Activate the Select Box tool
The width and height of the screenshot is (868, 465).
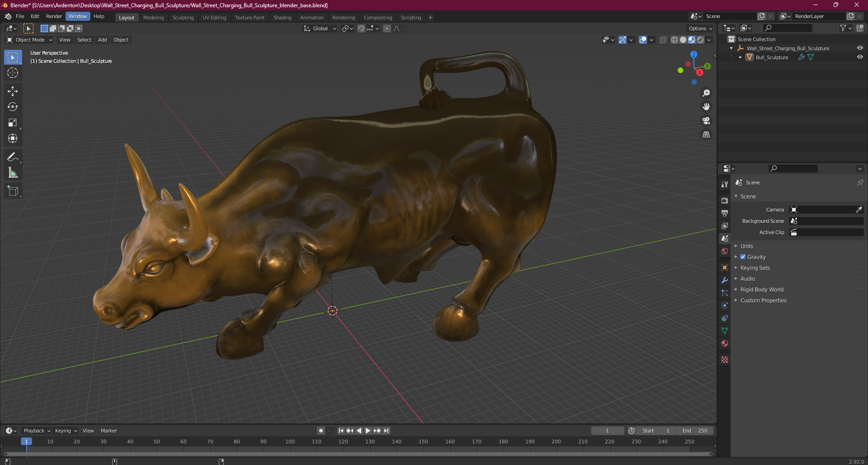[13, 57]
